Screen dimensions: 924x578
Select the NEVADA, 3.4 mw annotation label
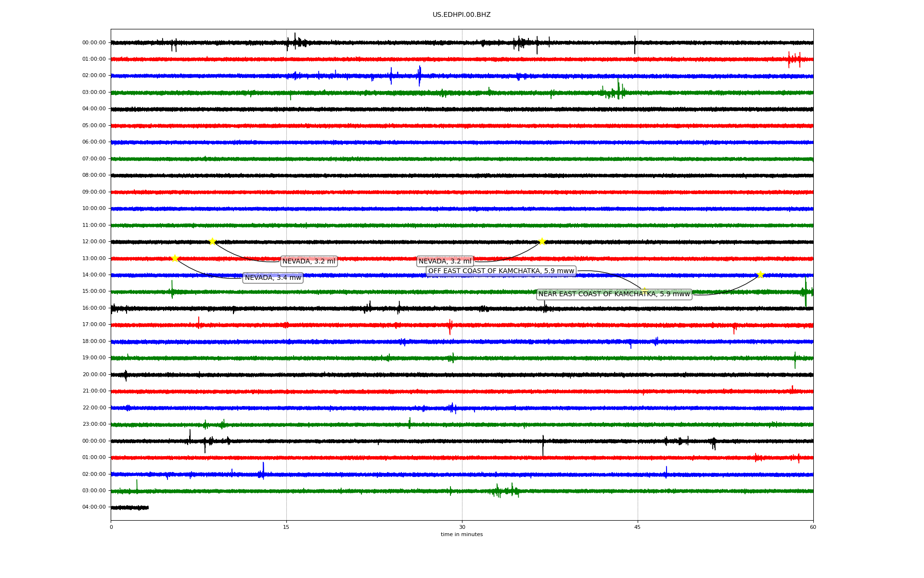point(273,277)
